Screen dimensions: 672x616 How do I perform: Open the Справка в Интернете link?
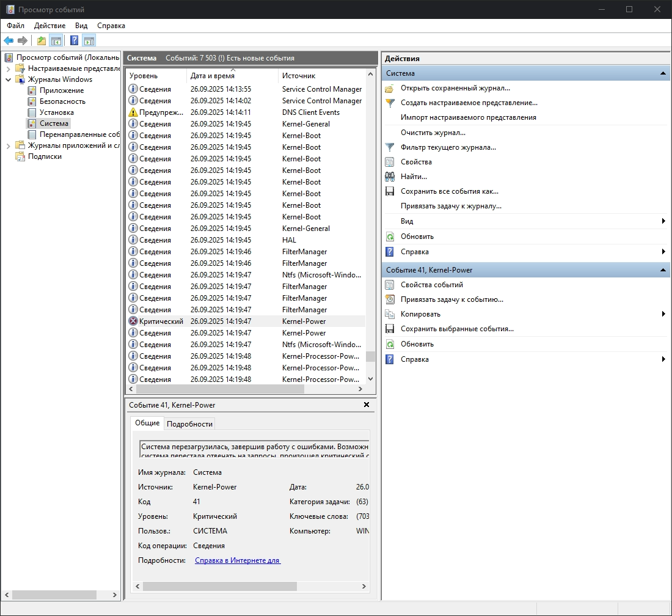(237, 560)
